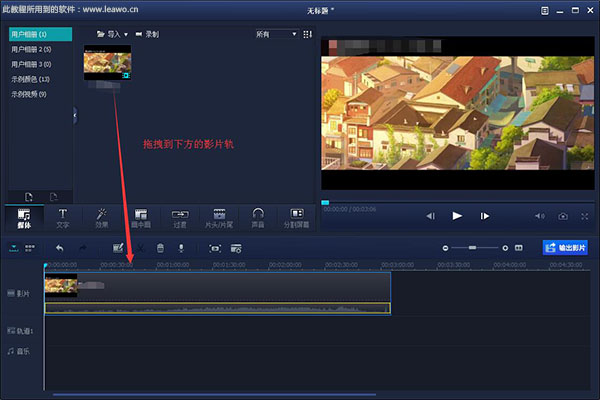Click the 轨道1 track label
This screenshot has height=400, width=600.
click(20, 331)
